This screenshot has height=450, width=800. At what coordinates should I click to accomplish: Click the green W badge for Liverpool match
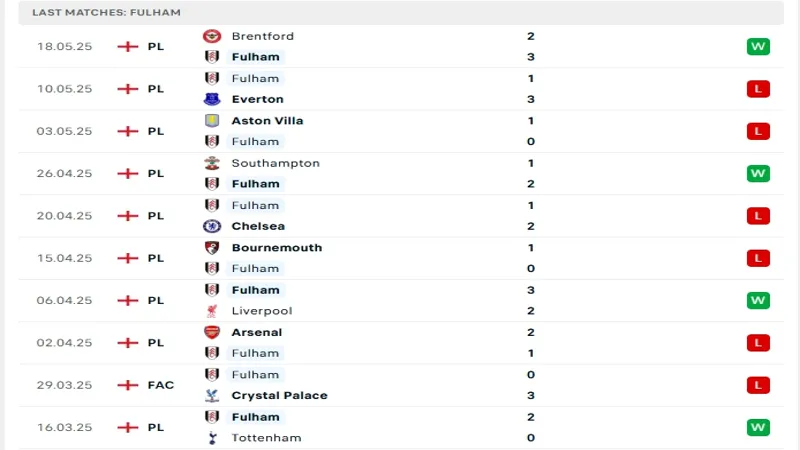758,300
